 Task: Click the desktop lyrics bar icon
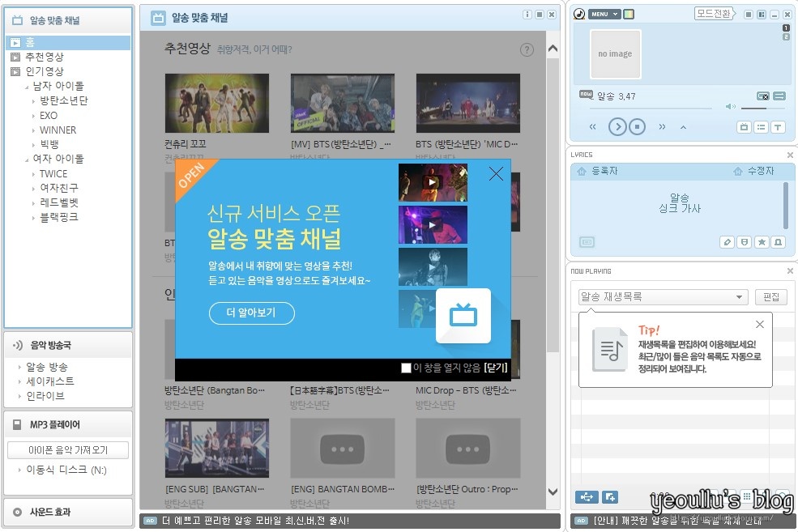click(587, 242)
